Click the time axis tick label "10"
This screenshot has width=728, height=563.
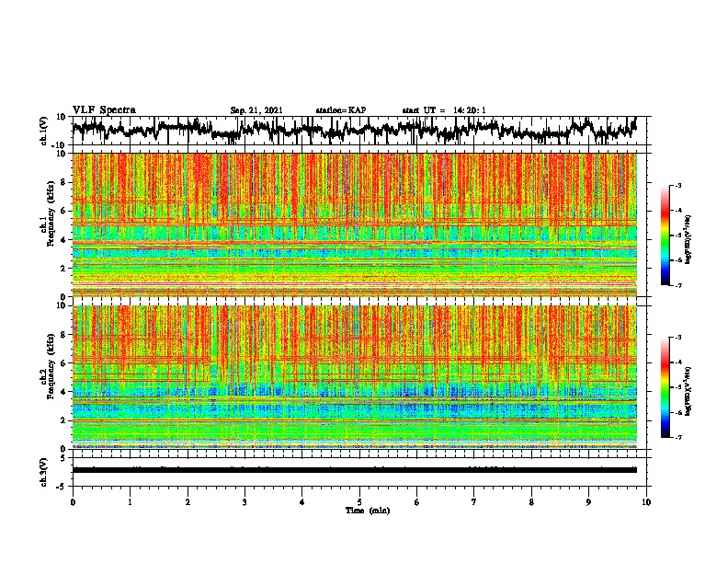(646, 501)
